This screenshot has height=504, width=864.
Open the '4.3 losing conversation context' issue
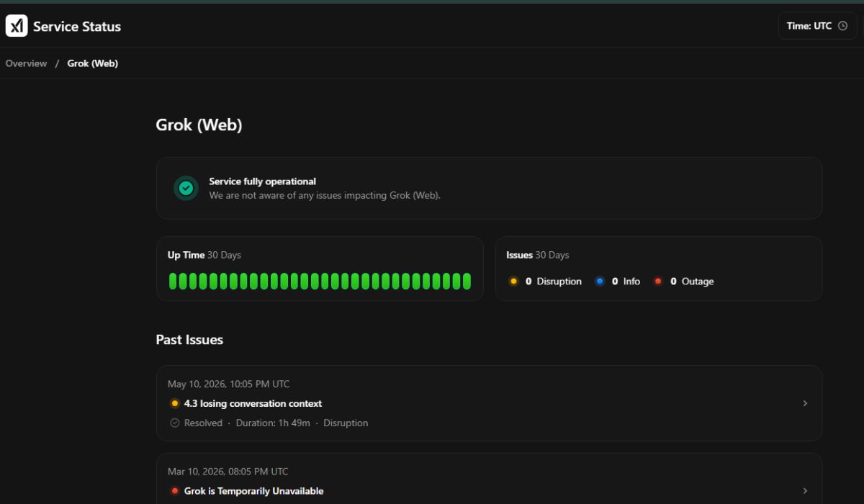point(489,403)
